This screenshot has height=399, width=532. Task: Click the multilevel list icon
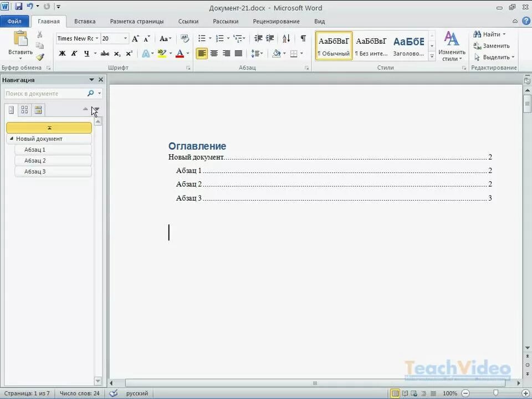pyautogui.click(x=238, y=38)
